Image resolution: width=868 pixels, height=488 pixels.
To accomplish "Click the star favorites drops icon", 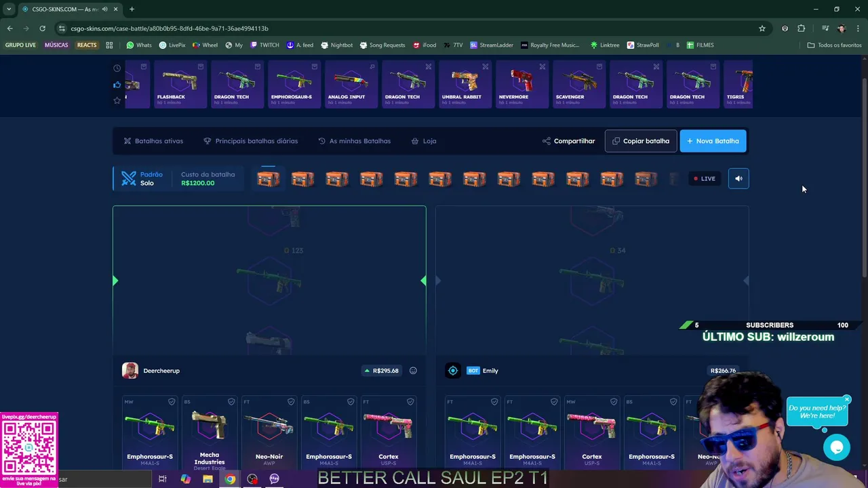I will tap(117, 100).
